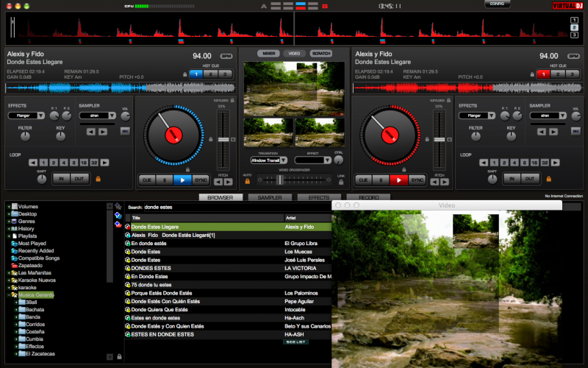Expand the Bachata subfolder
Screen dimensions: 588x368
[15, 310]
